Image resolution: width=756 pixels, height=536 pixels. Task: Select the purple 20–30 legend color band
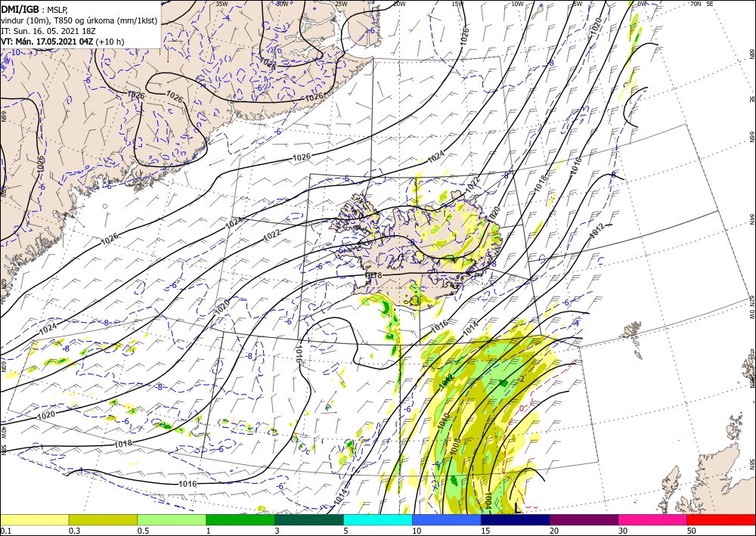coord(584,519)
